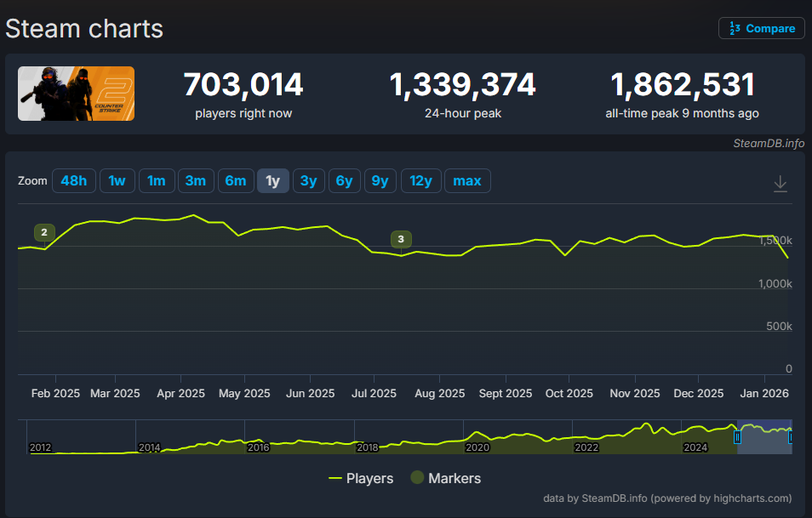Screen dimensions: 812x518
Task: Click the right navigator range handle
Action: [790, 436]
